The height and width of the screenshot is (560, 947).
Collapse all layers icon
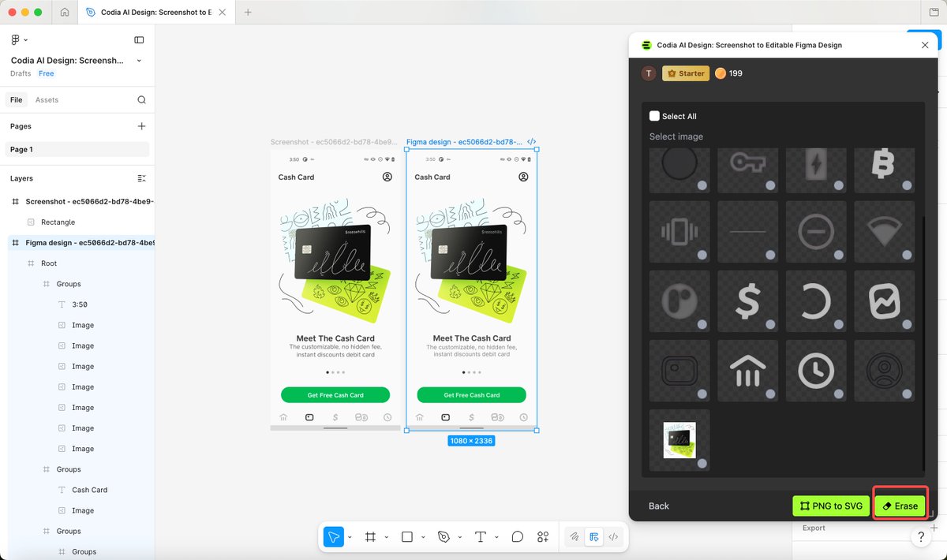[141, 178]
